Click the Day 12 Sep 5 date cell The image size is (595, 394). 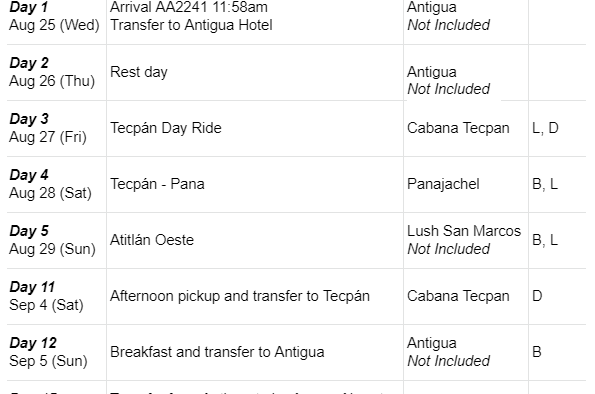[x=57, y=352]
